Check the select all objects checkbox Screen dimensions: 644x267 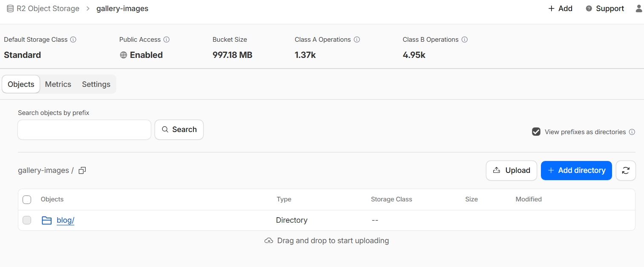pyautogui.click(x=27, y=199)
